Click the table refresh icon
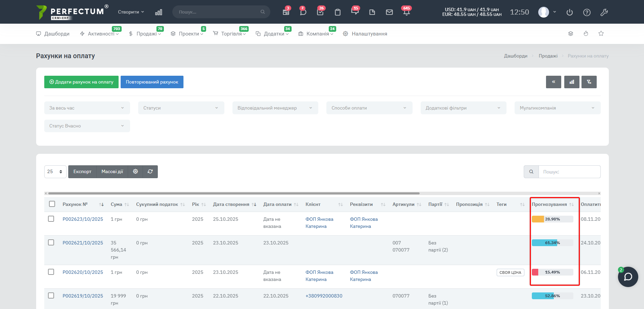644x309 pixels. click(150, 172)
